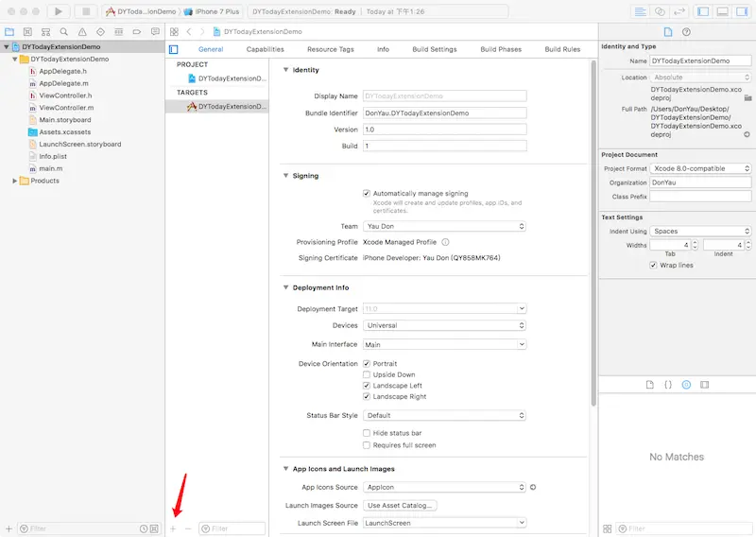
Task: Enable Upside Down orientation
Action: coord(367,374)
